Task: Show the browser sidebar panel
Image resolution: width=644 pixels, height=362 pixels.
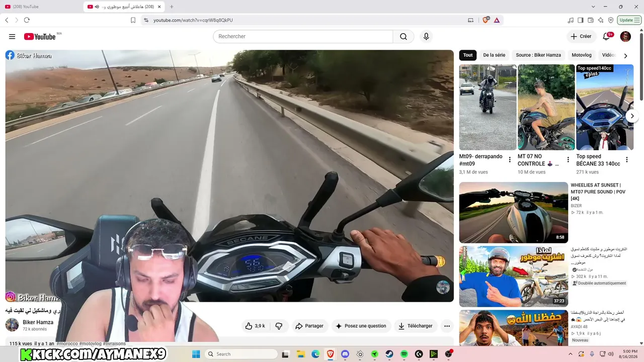Action: click(580, 20)
